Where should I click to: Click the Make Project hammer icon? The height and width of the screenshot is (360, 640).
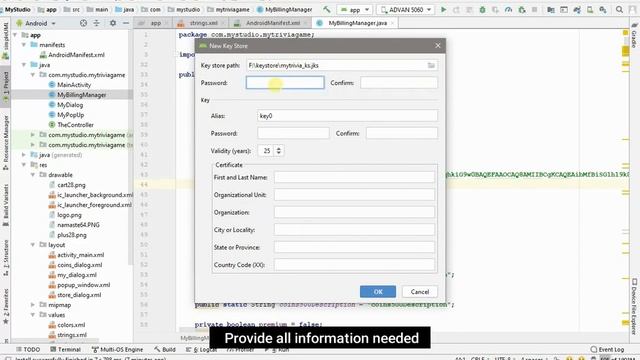pos(327,9)
